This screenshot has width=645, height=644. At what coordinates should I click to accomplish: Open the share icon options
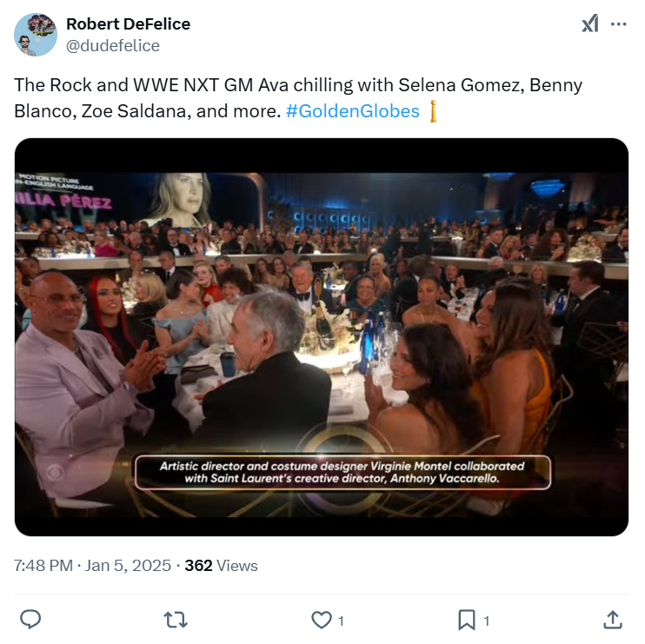tap(612, 620)
